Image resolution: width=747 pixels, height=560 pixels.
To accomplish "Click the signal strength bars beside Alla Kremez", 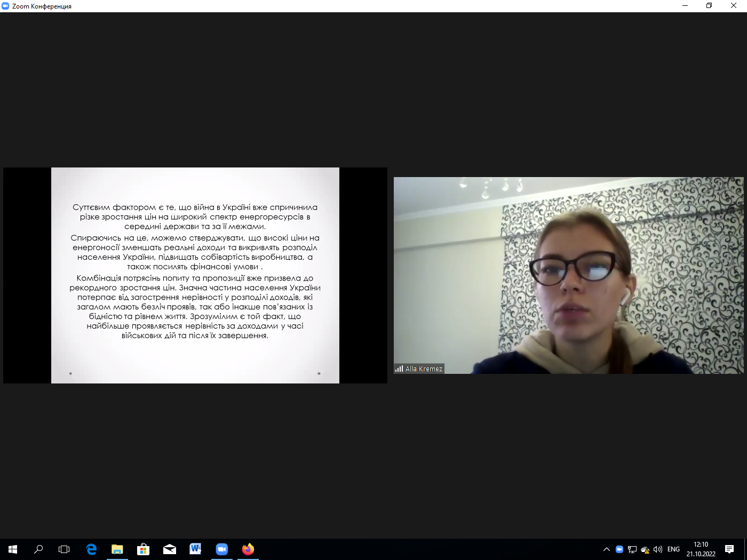I will pos(399,369).
